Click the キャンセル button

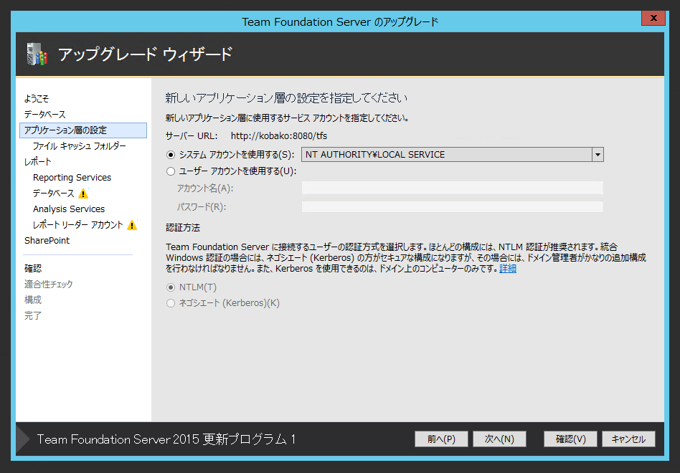click(628, 439)
